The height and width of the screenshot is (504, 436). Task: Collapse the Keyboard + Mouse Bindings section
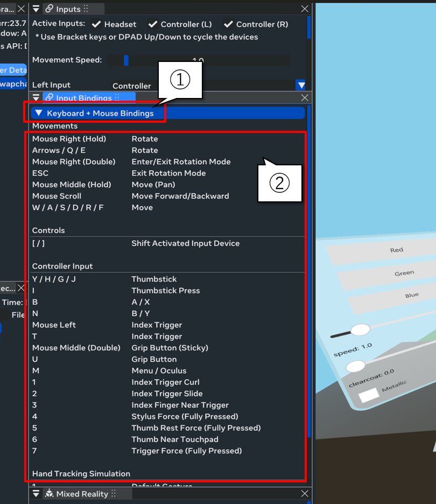(39, 113)
